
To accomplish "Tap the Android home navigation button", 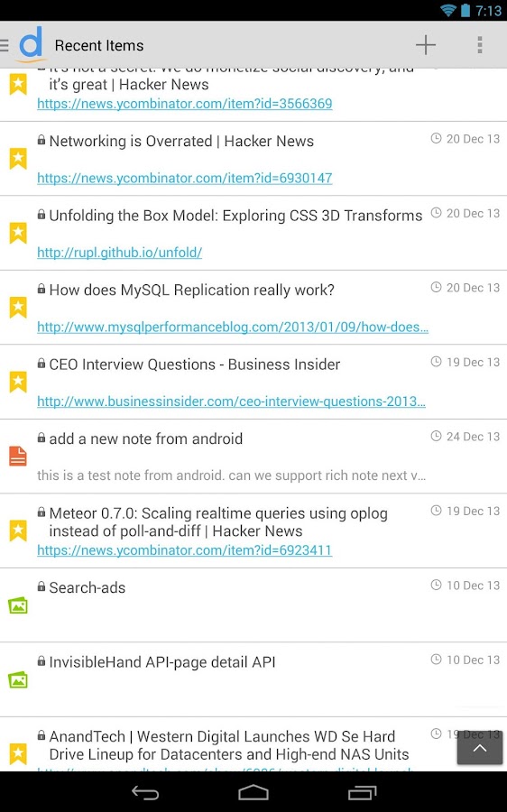I will (253, 792).
